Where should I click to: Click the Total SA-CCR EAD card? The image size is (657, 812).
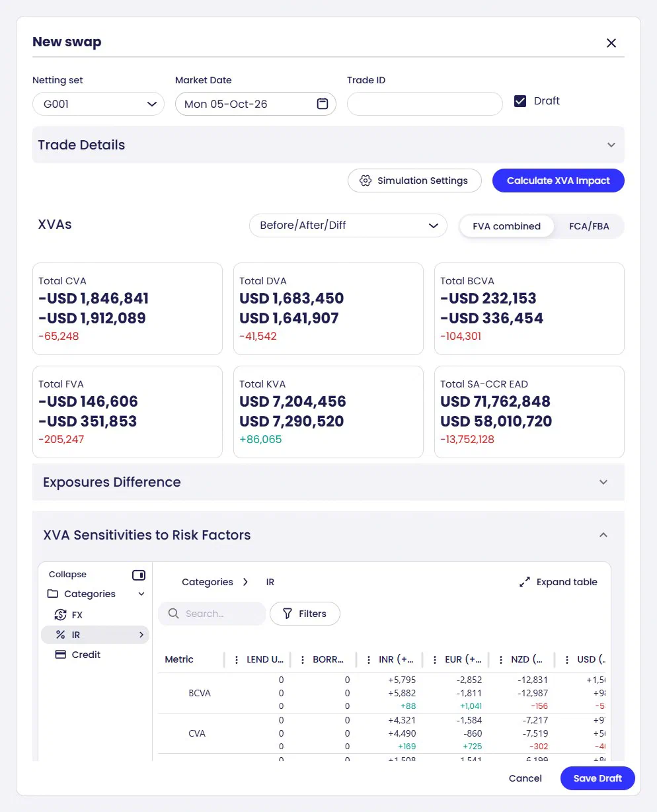529,412
